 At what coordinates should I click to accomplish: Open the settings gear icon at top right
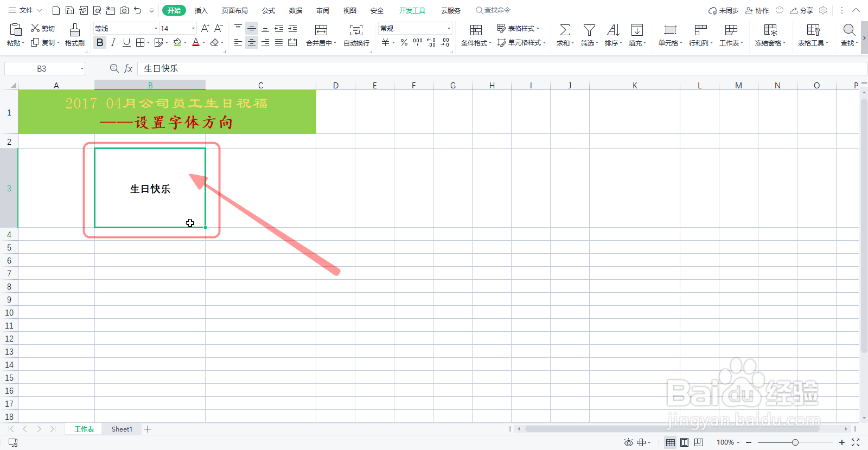823,10
